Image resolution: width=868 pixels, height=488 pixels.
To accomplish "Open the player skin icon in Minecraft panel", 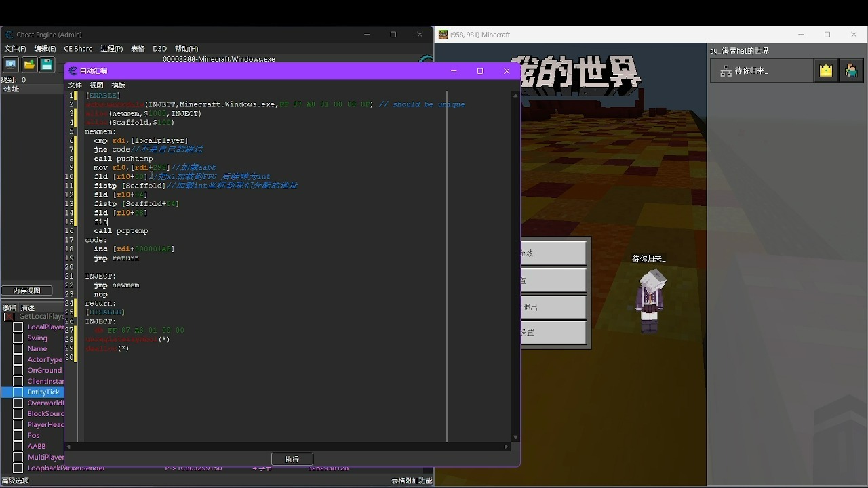I will pos(851,70).
